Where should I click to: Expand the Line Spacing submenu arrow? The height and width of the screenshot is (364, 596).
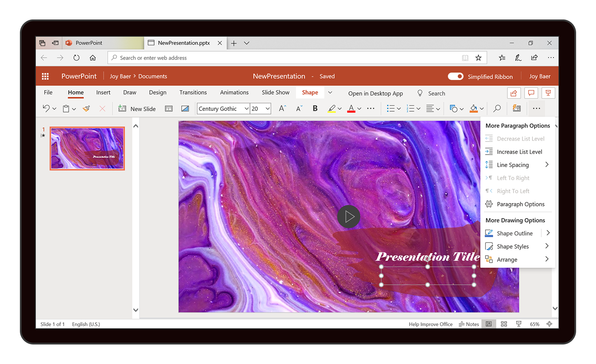[547, 165]
